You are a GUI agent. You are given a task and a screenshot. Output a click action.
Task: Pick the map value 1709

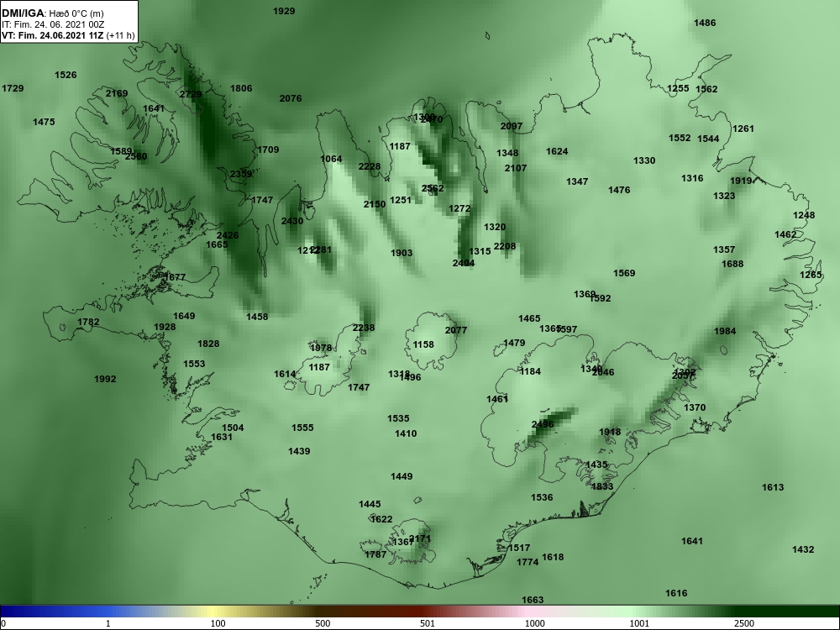coord(269,150)
